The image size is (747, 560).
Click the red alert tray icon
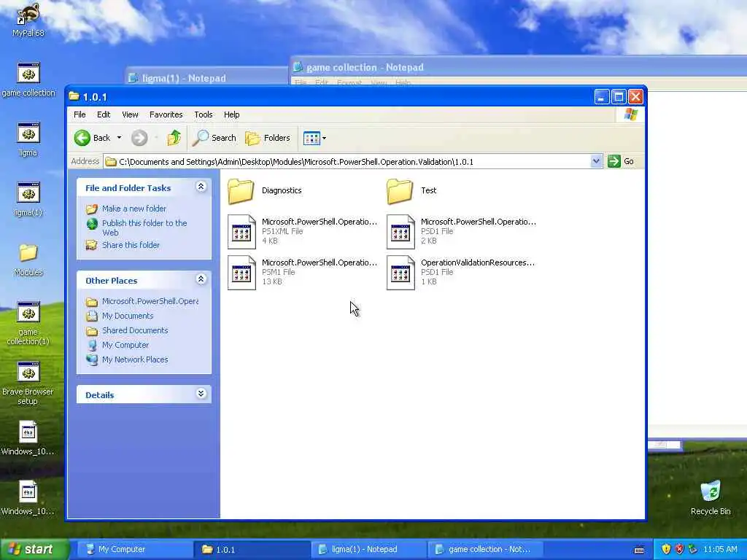coord(679,549)
